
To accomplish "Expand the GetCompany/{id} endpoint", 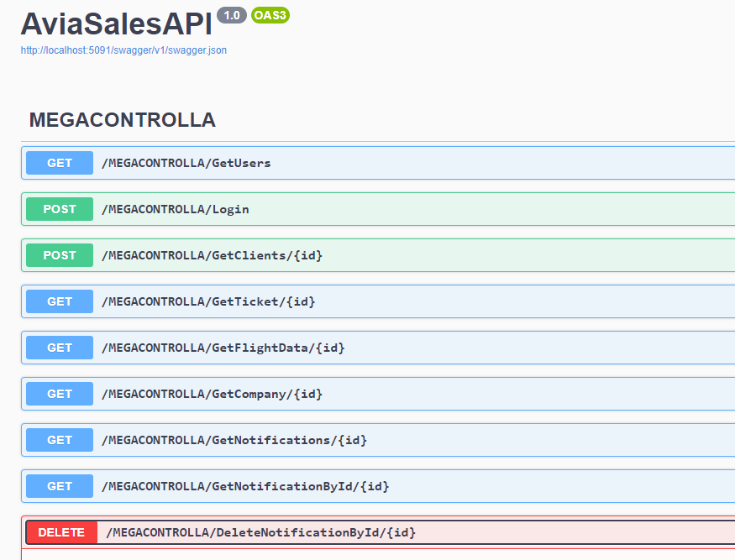I will click(378, 394).
